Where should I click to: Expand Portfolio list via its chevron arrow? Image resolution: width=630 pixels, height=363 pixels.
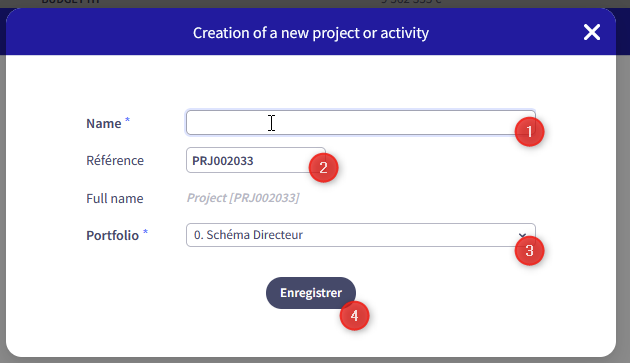coord(522,235)
